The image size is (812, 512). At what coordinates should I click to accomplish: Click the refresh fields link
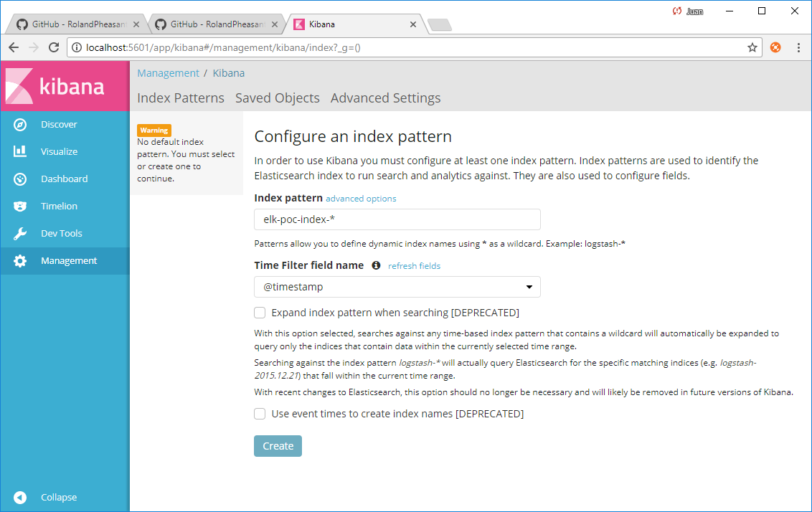tap(415, 265)
